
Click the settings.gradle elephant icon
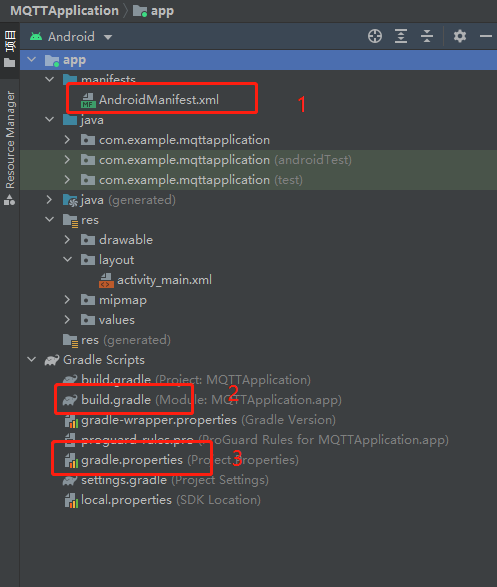(70, 480)
